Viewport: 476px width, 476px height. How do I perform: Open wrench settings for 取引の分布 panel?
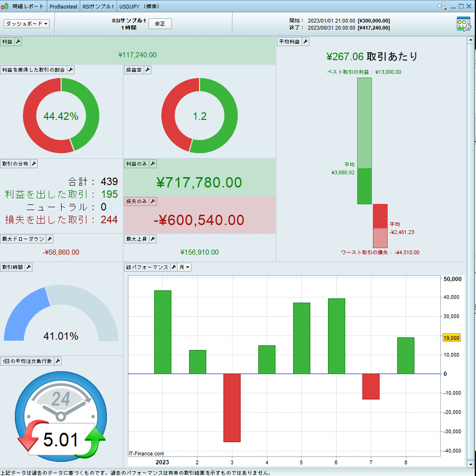(x=34, y=164)
